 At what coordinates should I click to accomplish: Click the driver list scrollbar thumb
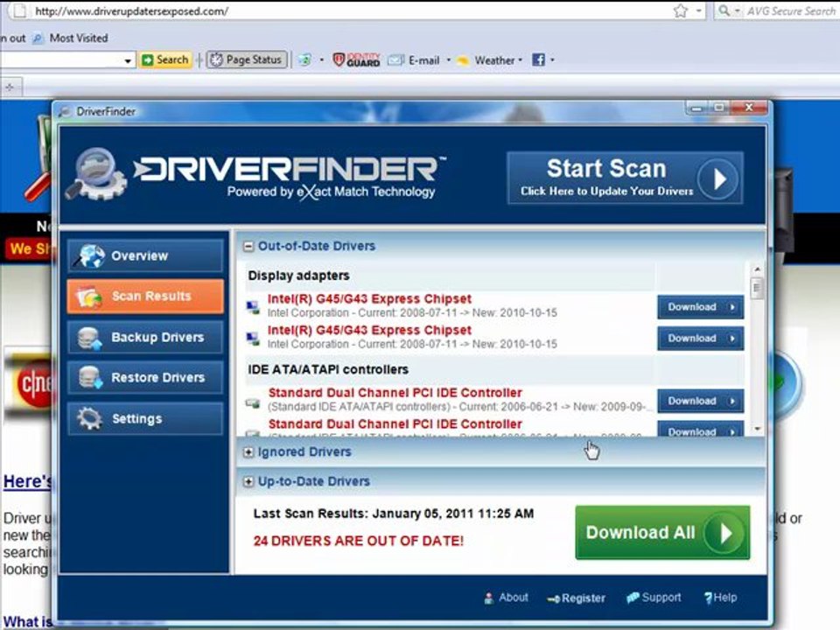point(756,288)
